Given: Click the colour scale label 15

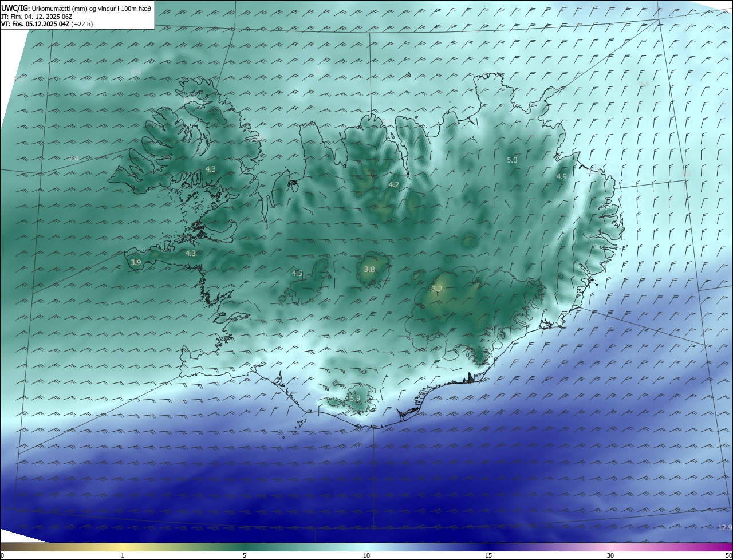Looking at the screenshot, I should (x=488, y=555).
